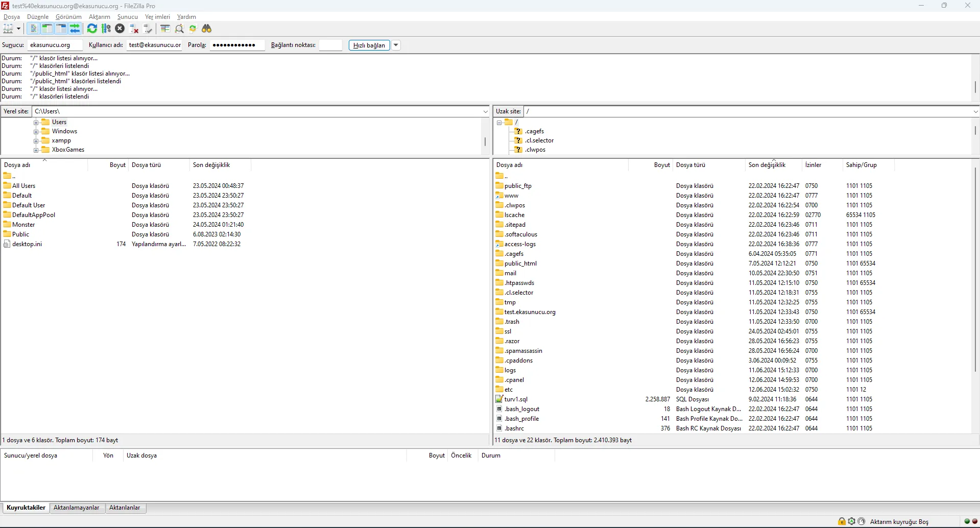
Task: Sort transfer queue by Öncelik column
Action: point(462,455)
